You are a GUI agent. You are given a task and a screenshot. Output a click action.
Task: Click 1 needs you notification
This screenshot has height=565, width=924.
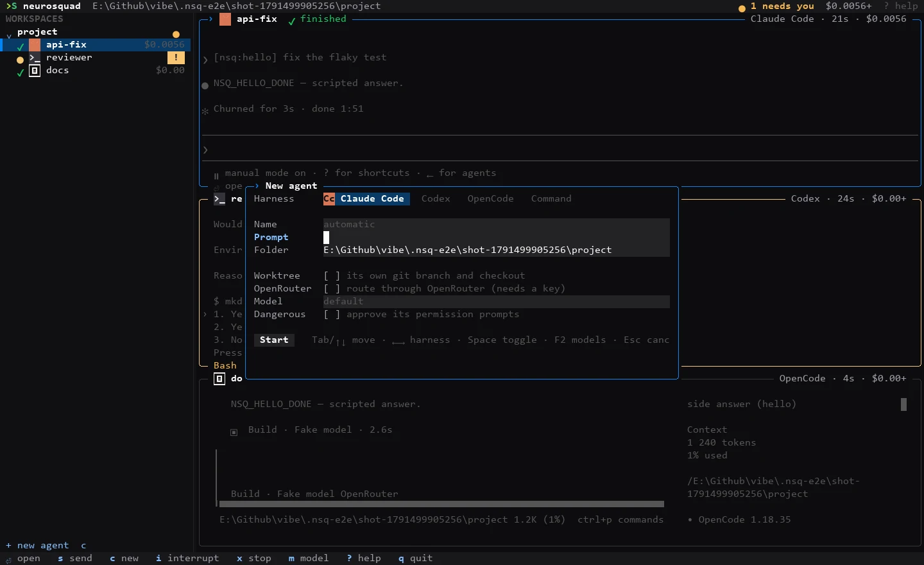[x=782, y=6]
